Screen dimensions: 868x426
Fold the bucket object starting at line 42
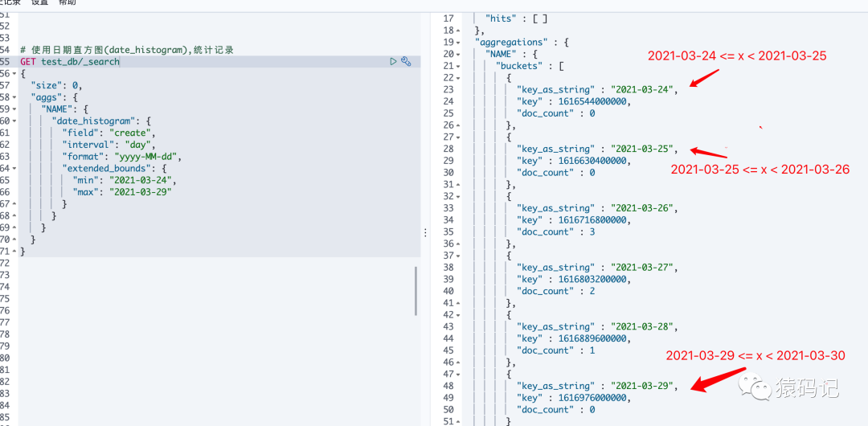click(x=458, y=314)
